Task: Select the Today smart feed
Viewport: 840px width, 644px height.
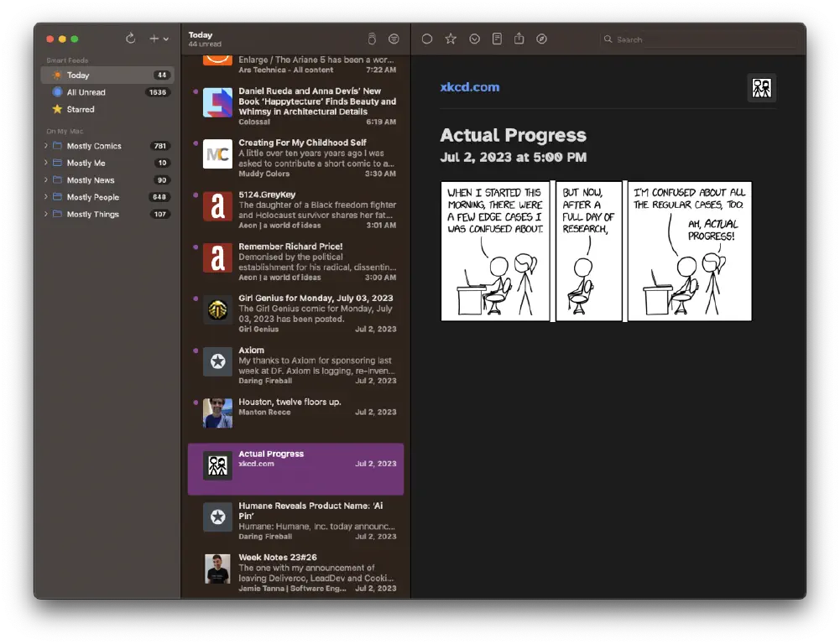Action: tap(107, 75)
